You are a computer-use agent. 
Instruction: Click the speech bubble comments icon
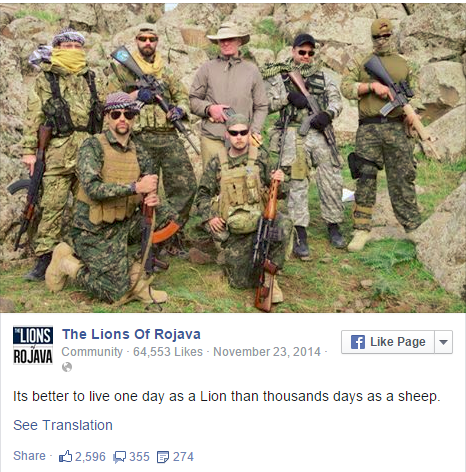click(119, 457)
